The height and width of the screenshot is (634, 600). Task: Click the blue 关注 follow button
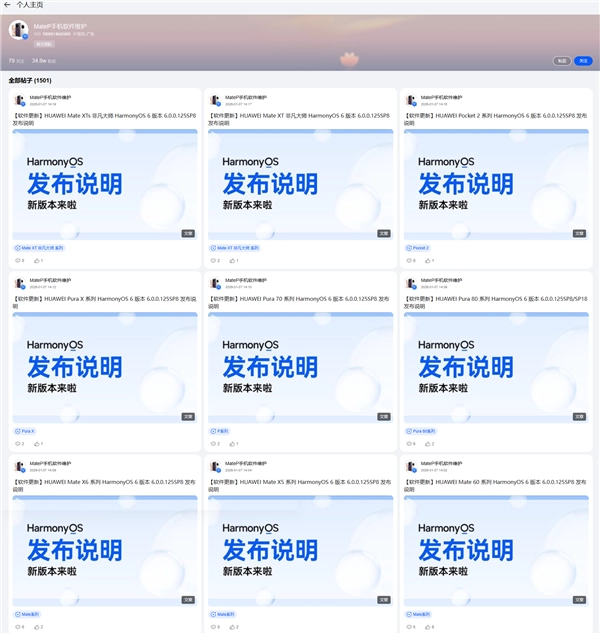click(x=583, y=61)
